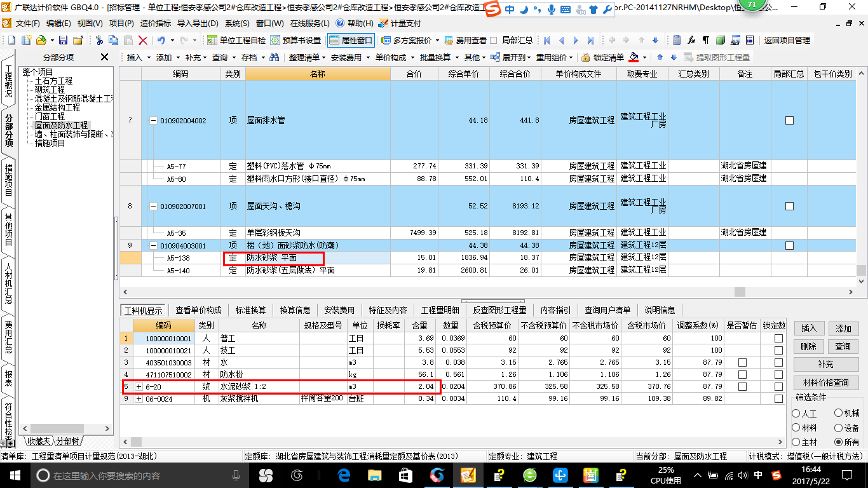Click the 删除 button in lower panel

[x=808, y=346]
